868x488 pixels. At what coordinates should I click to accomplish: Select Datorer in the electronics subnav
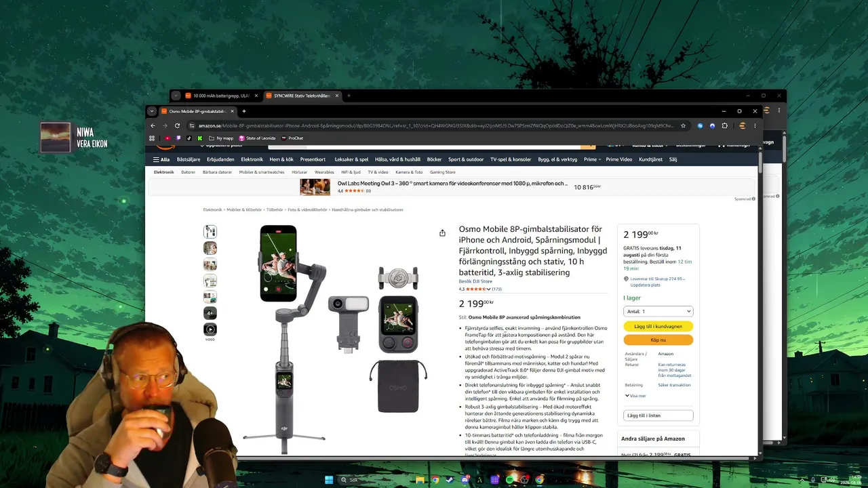click(x=189, y=172)
